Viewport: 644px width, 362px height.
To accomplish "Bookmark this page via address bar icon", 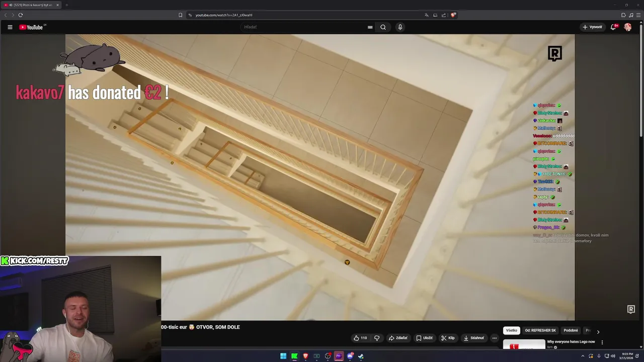I will click(x=180, y=15).
